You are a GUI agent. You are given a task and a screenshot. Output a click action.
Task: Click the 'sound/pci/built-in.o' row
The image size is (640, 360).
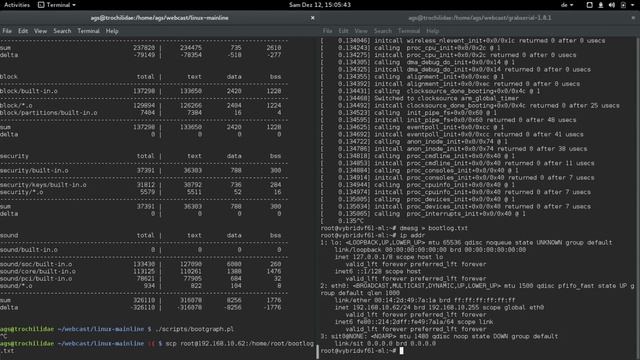click(x=141, y=278)
